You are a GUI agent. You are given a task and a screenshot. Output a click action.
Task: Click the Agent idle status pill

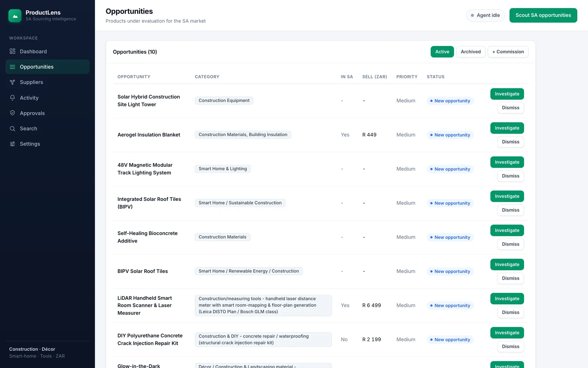pyautogui.click(x=485, y=15)
